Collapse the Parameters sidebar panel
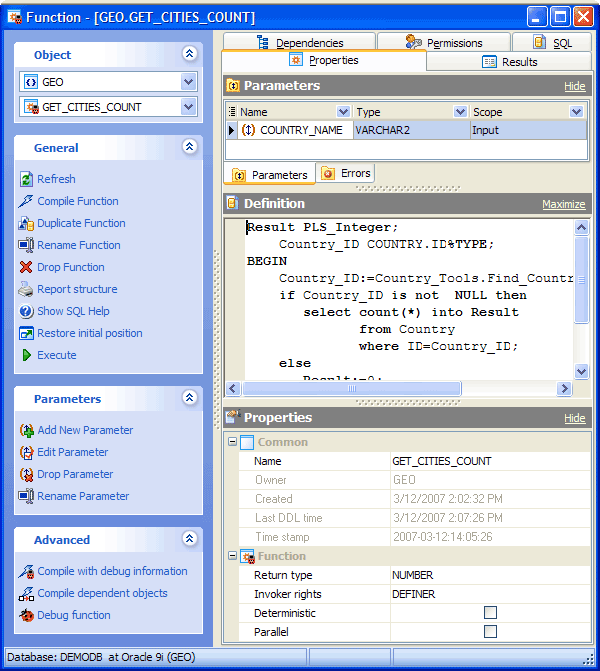600x671 pixels. pyautogui.click(x=190, y=398)
